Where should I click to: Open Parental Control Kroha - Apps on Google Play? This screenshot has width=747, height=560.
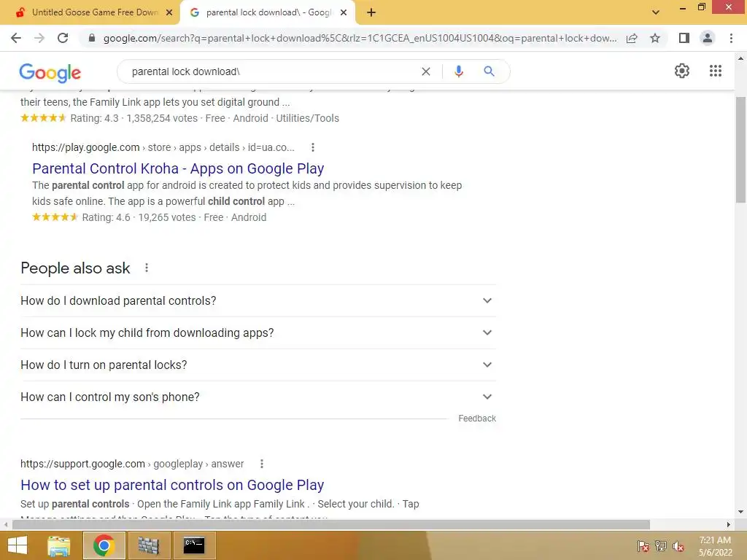pyautogui.click(x=178, y=168)
